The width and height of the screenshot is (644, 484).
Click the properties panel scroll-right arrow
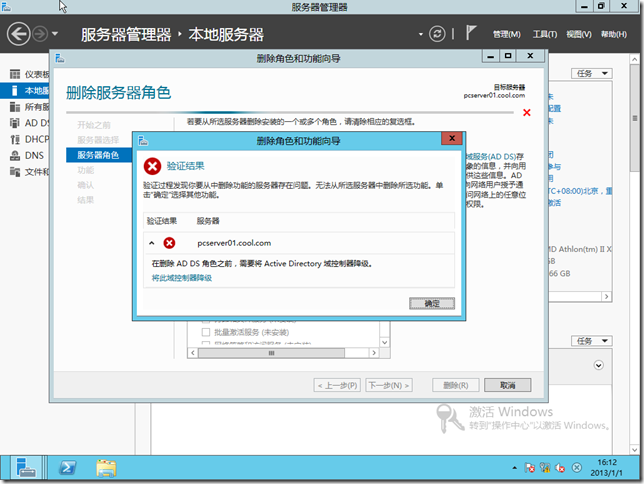click(606, 297)
